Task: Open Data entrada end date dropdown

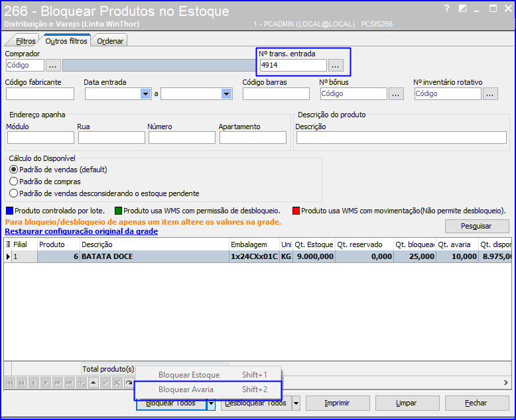Action: [x=226, y=94]
